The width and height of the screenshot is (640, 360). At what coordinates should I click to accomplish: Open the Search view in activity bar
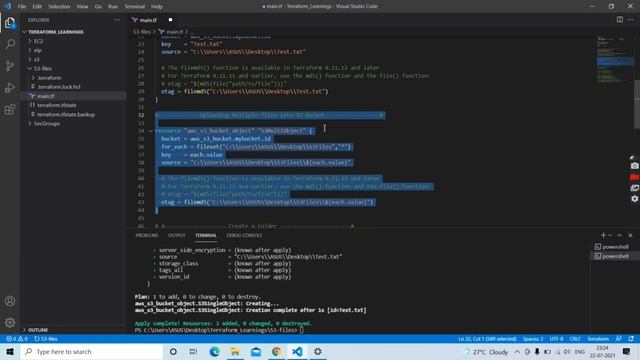(10, 44)
